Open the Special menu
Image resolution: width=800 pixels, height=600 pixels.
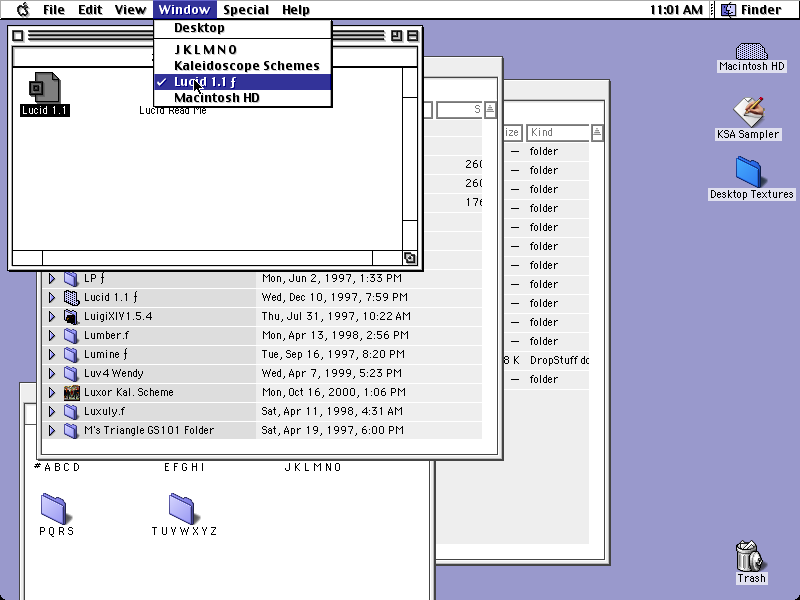coord(246,10)
